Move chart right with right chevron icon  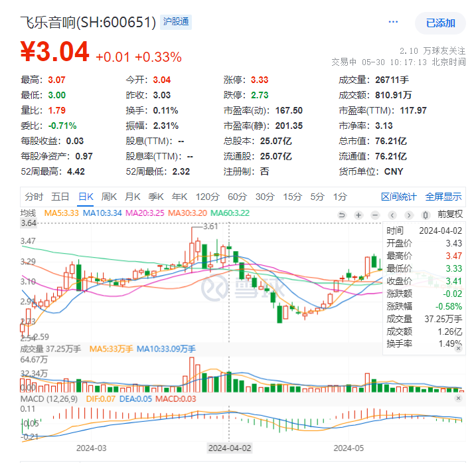pyautogui.click(x=409, y=215)
